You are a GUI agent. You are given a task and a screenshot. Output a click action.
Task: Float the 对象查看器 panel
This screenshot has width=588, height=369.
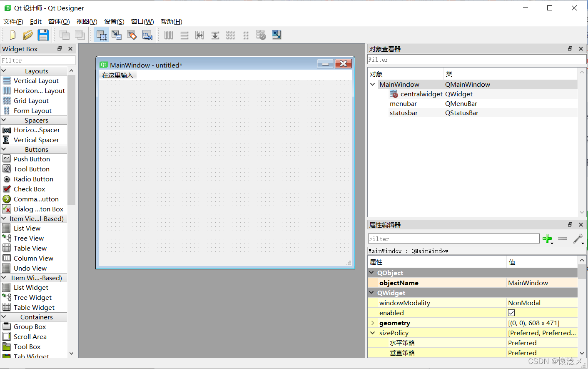pyautogui.click(x=570, y=49)
